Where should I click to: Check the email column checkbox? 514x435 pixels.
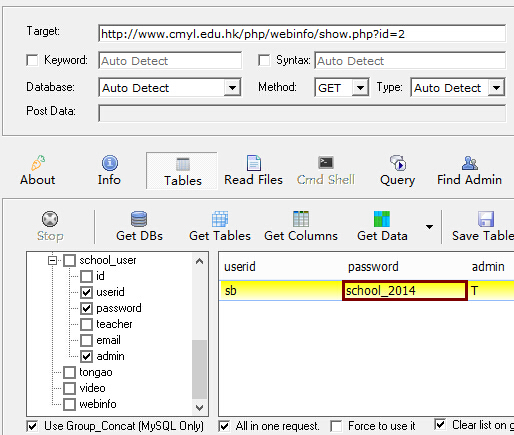pos(86,340)
